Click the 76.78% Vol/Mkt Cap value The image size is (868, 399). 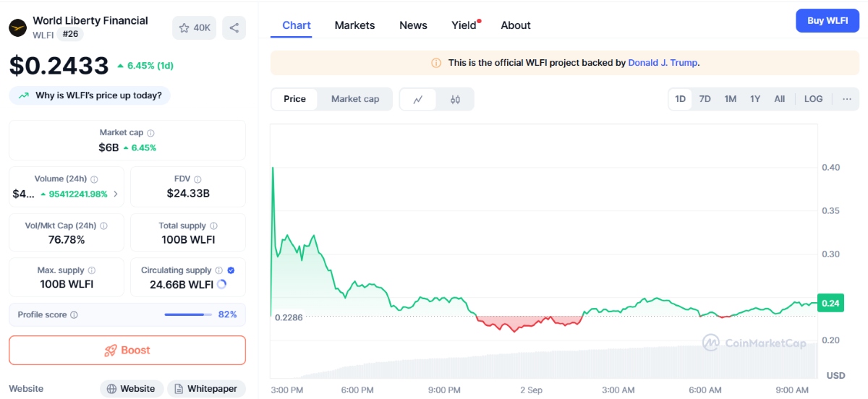(x=66, y=239)
